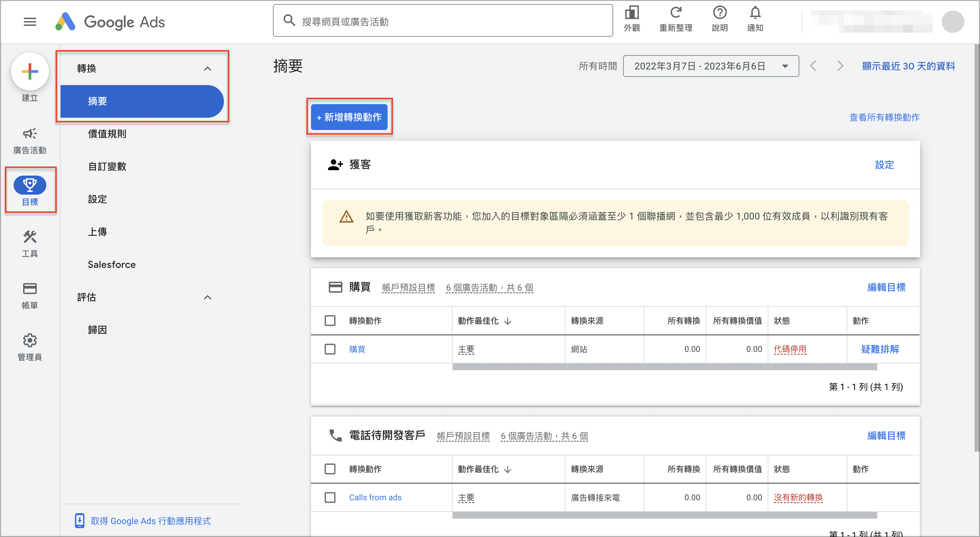Click the 購買 credit card icon
Viewport: 980px width, 537px height.
(x=335, y=287)
